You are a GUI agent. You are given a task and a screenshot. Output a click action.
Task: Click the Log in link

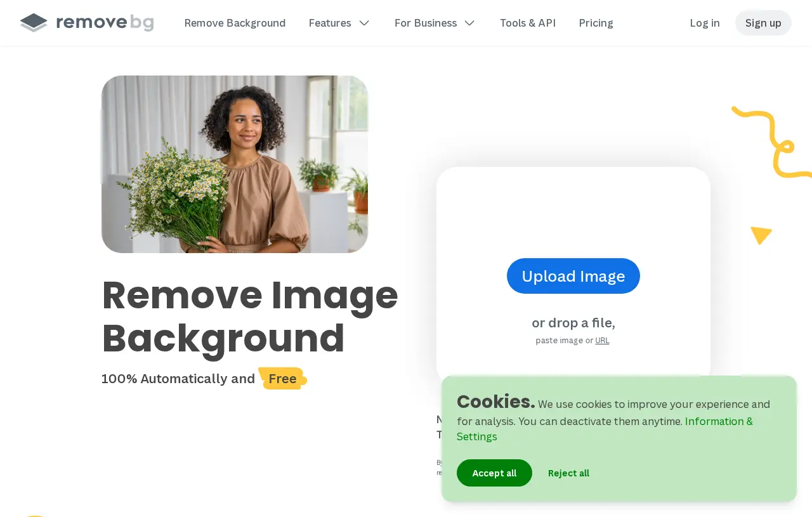point(705,23)
